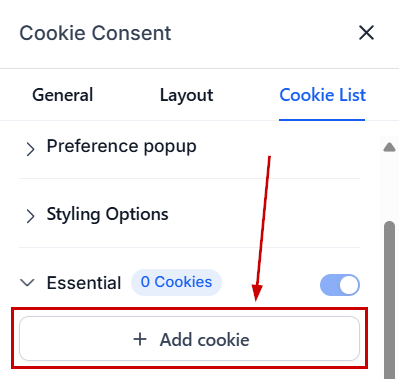The width and height of the screenshot is (399, 379).
Task: Click the chevron icon beside Styling Options
Action: (x=30, y=216)
